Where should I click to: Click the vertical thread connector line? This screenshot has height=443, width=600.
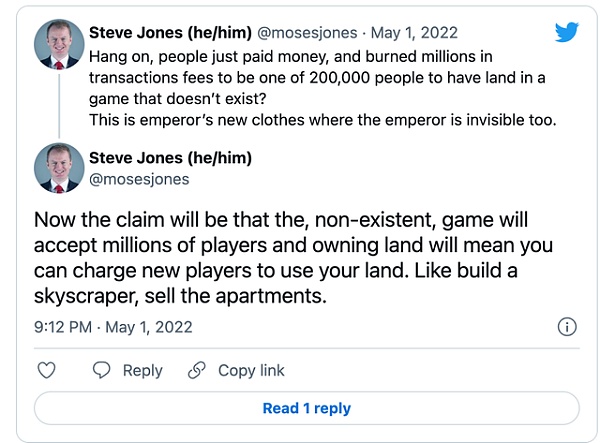(x=59, y=106)
